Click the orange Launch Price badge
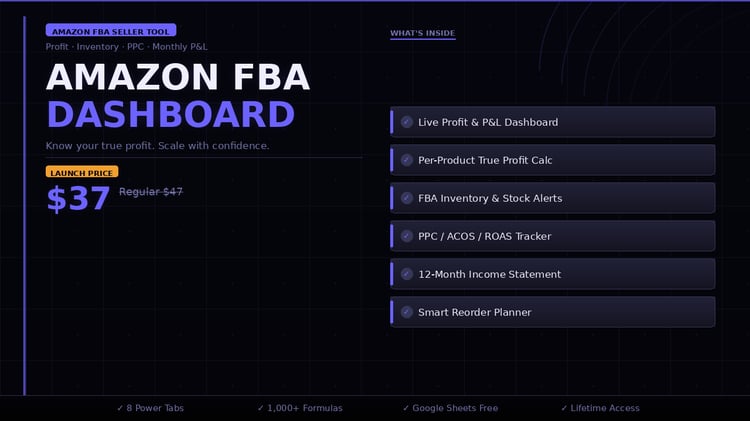This screenshot has width=750, height=421. (82, 172)
